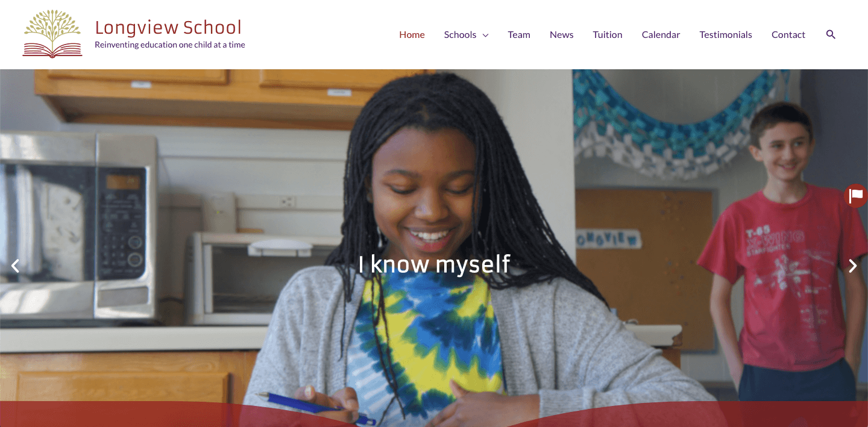Click the 'I know myself' slide caption
Viewport: 868px width, 427px height.
point(434,264)
